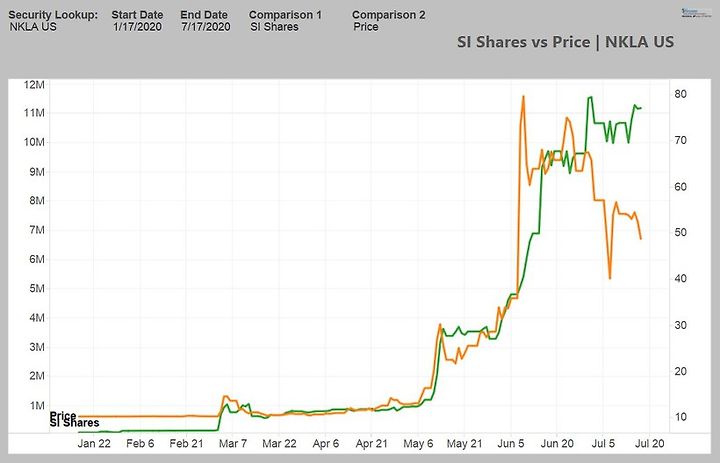
Task: Click the Comparison 2 heading
Action: 388,15
